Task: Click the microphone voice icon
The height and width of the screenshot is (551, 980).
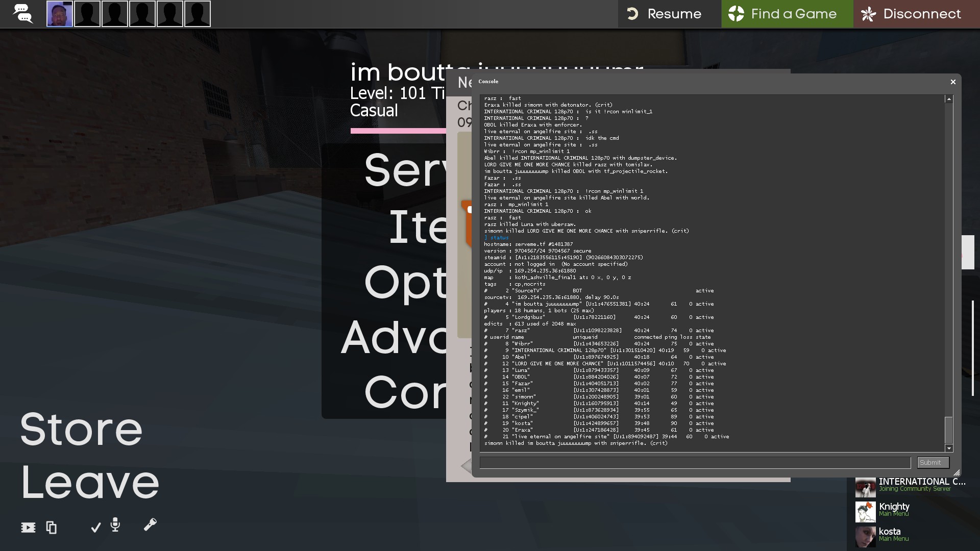Action: pos(115,524)
